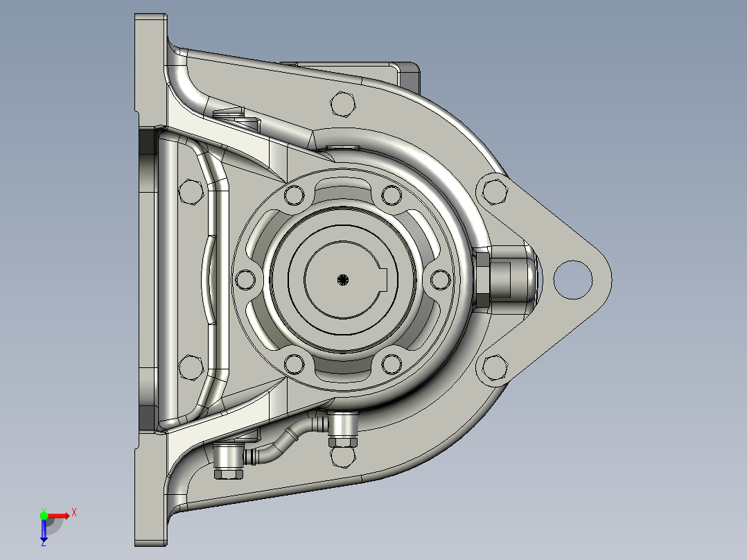Select the upper housing bolt boss
This screenshot has height=560, width=747.
point(342,104)
